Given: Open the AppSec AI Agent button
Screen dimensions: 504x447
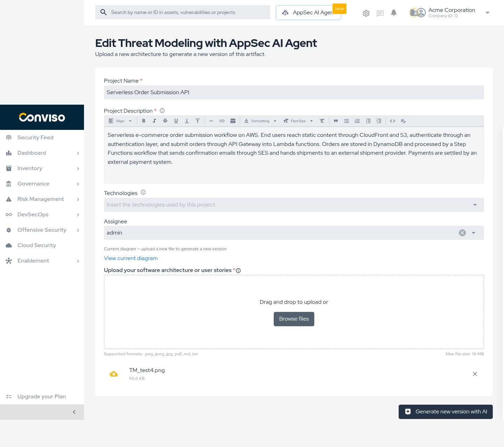Looking at the screenshot, I should (x=308, y=13).
